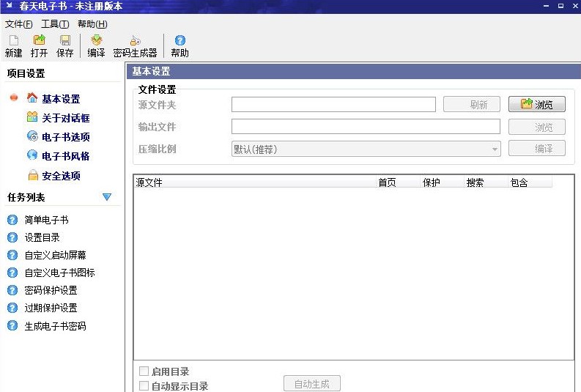Click the 源文件夹 input field

click(333, 105)
